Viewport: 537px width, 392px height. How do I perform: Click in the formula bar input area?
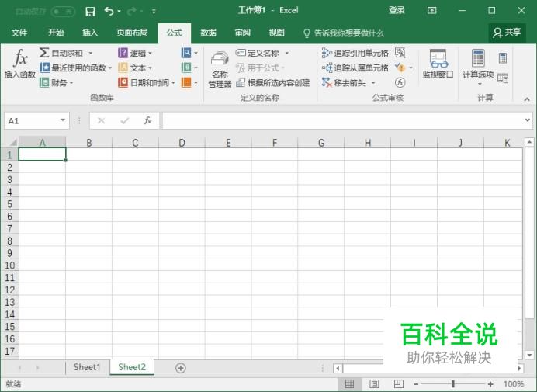coord(342,120)
